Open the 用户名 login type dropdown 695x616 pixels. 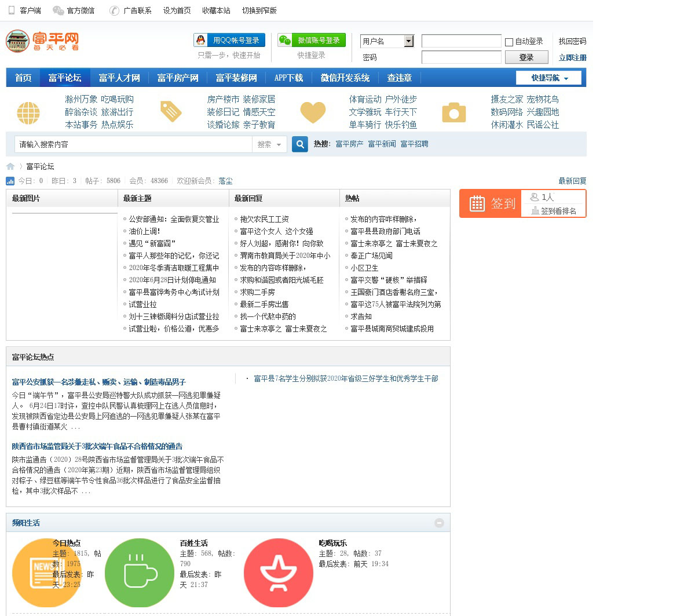coord(409,41)
